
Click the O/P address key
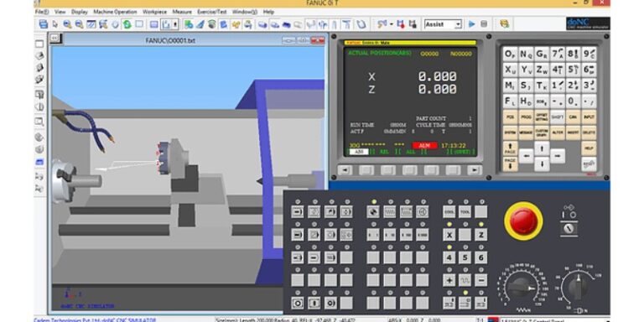pyautogui.click(x=510, y=54)
